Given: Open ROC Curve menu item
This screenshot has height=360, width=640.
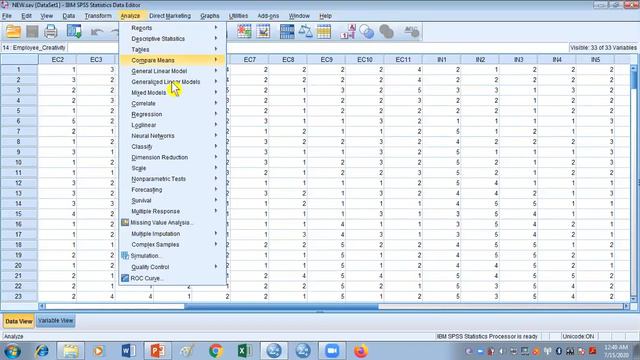Looking at the screenshot, I should [173, 278].
